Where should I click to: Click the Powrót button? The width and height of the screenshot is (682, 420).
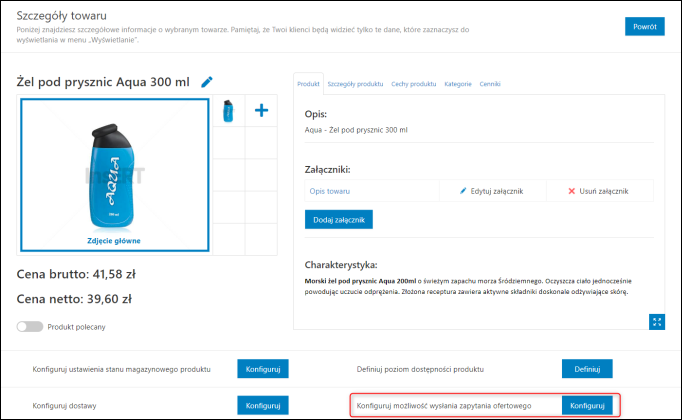pyautogui.click(x=645, y=27)
